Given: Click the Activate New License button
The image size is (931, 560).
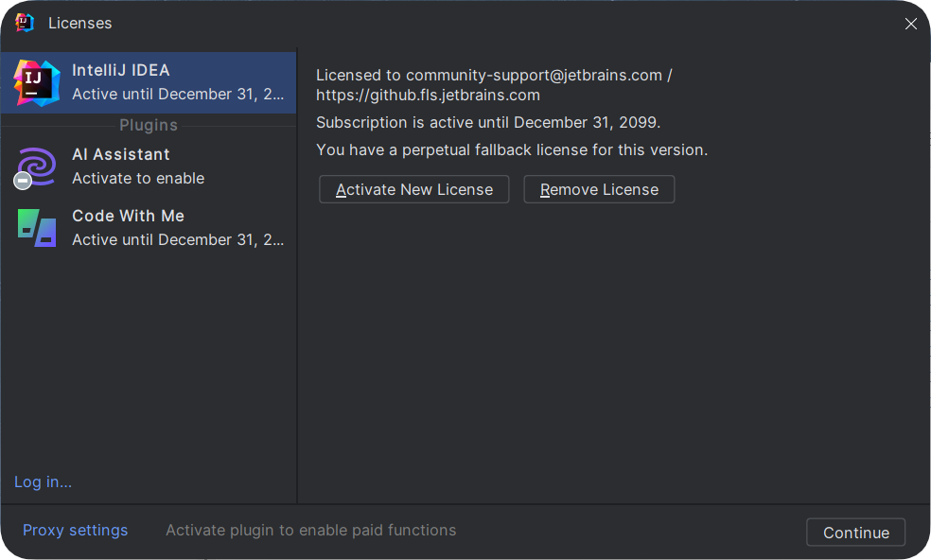Looking at the screenshot, I should point(414,189).
